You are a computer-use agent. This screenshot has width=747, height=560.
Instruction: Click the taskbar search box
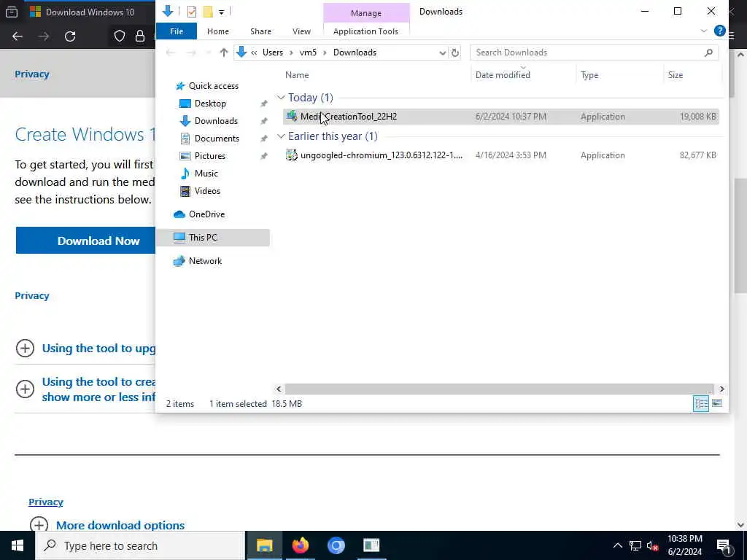tap(140, 545)
